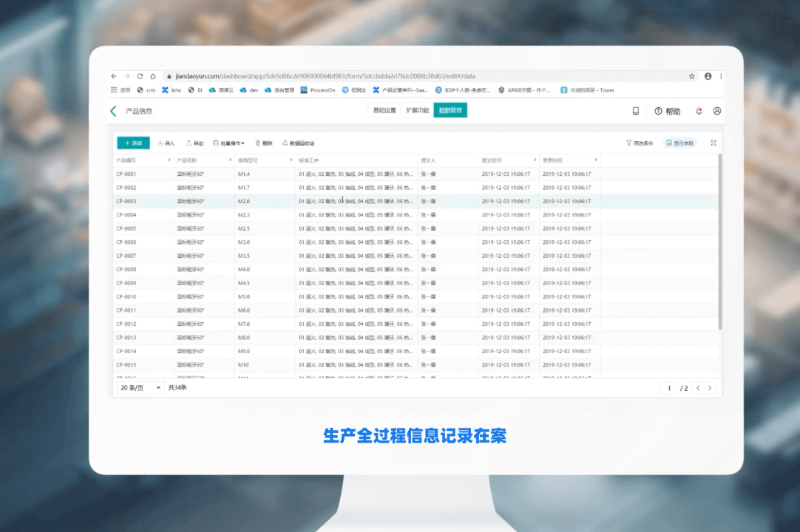Go to the next page arrow

[710, 388]
